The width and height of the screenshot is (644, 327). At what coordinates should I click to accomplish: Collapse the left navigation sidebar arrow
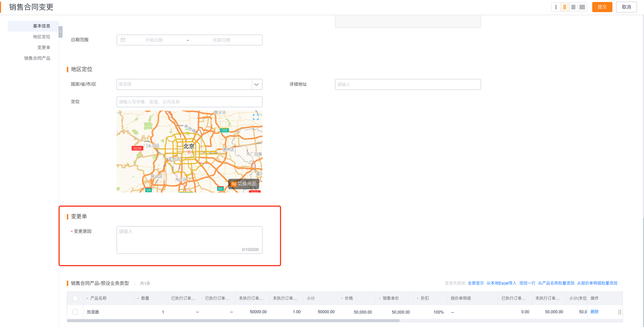[x=60, y=32]
